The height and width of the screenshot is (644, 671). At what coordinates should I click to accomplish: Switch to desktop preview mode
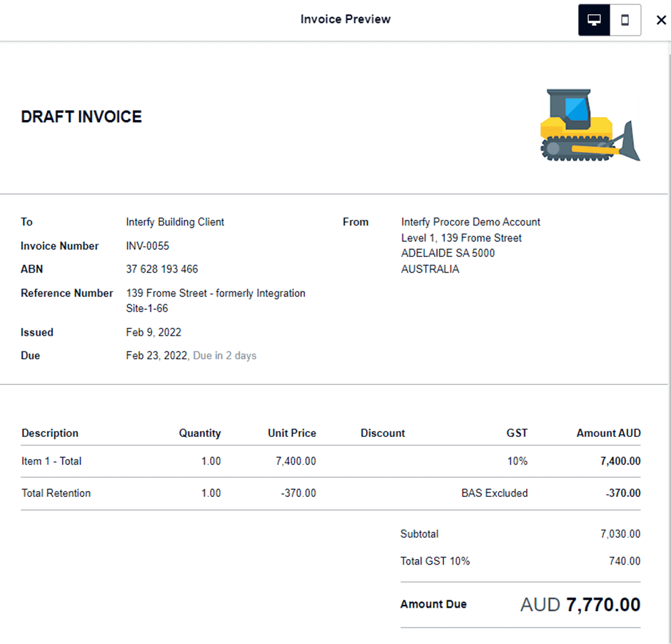pyautogui.click(x=594, y=20)
